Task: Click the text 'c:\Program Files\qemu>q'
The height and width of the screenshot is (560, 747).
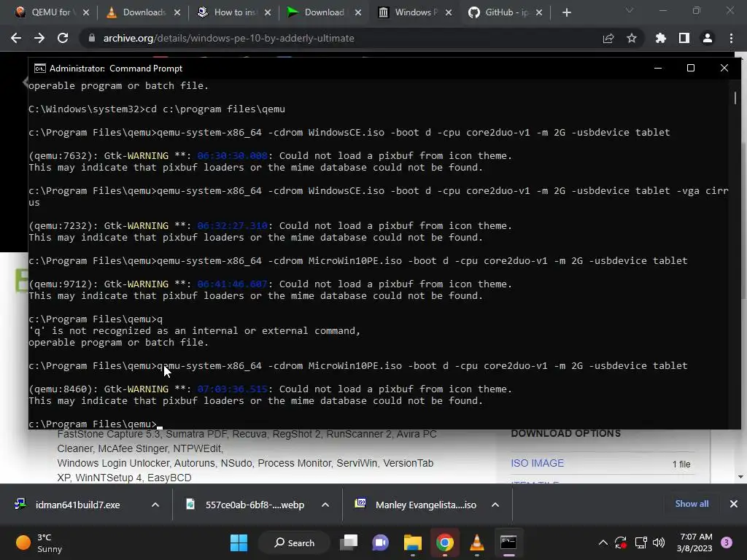Action: click(x=96, y=319)
